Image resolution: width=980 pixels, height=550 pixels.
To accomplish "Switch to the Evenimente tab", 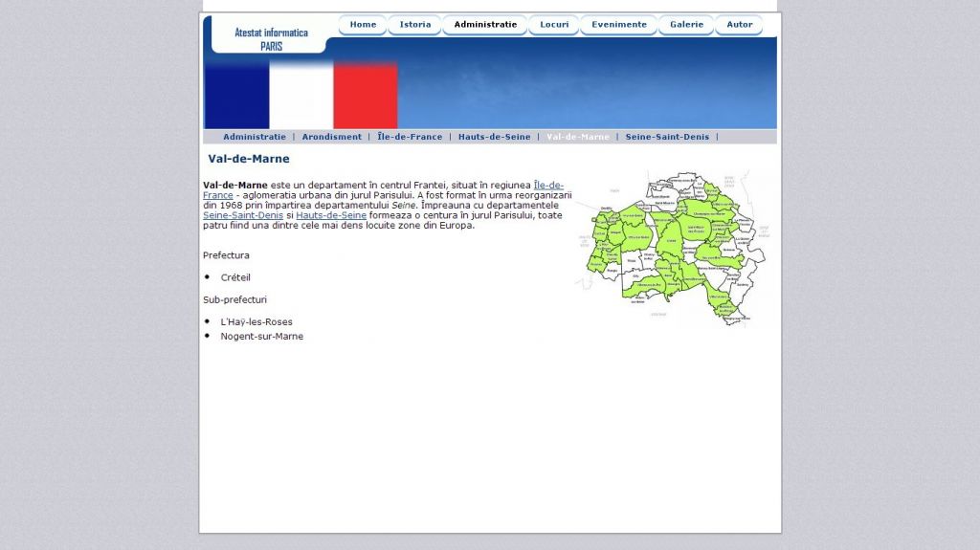I will 619,25.
